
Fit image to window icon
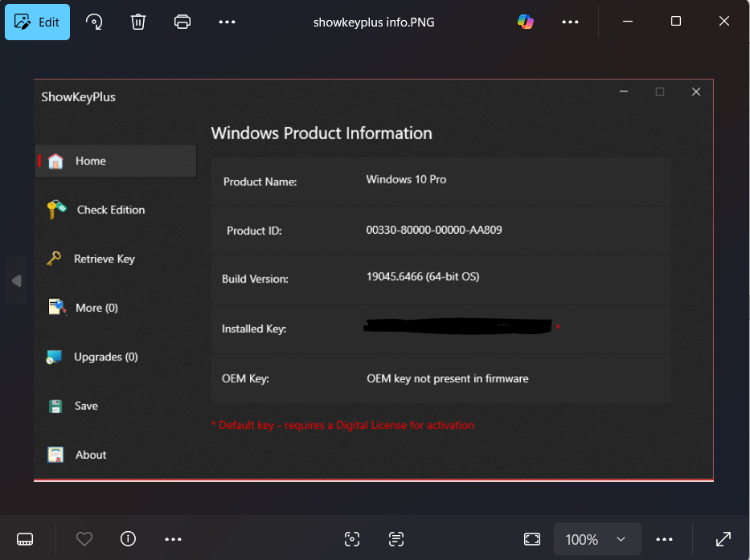532,539
